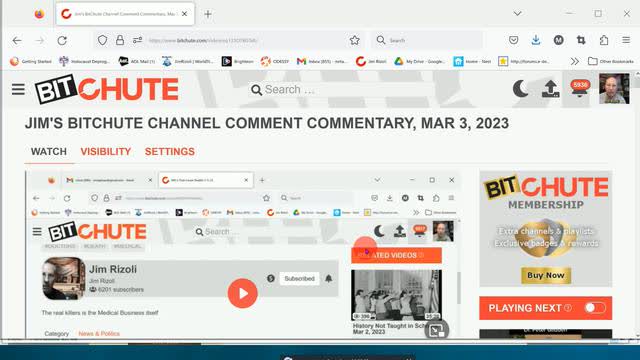This screenshot has height=360, width=640.
Task: Open the Firefox downloads panel
Action: click(536, 40)
